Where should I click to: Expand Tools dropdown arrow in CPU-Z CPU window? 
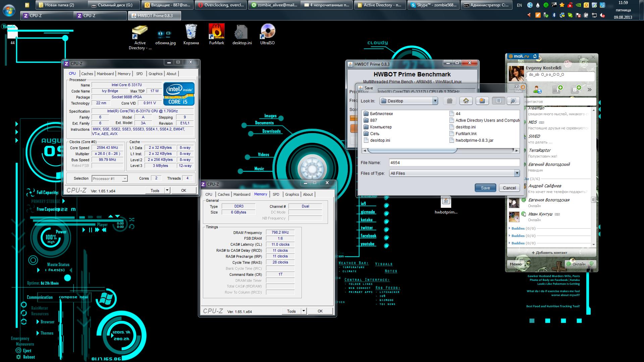point(167,190)
